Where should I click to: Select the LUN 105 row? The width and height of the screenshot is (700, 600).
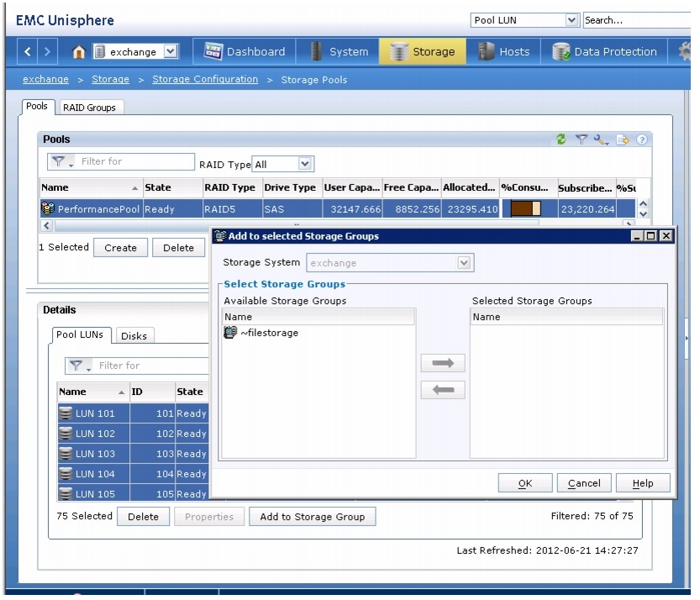point(133,494)
